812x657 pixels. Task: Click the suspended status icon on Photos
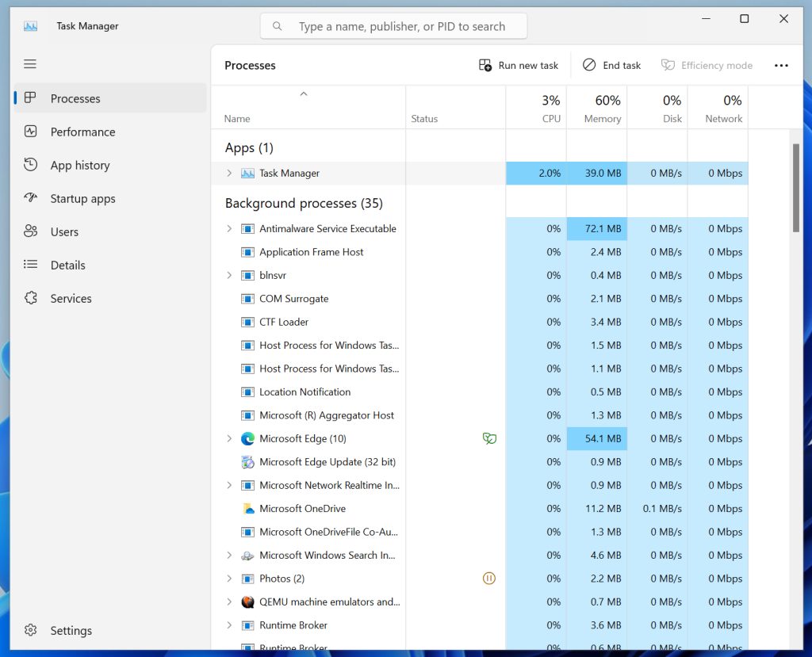(x=489, y=579)
